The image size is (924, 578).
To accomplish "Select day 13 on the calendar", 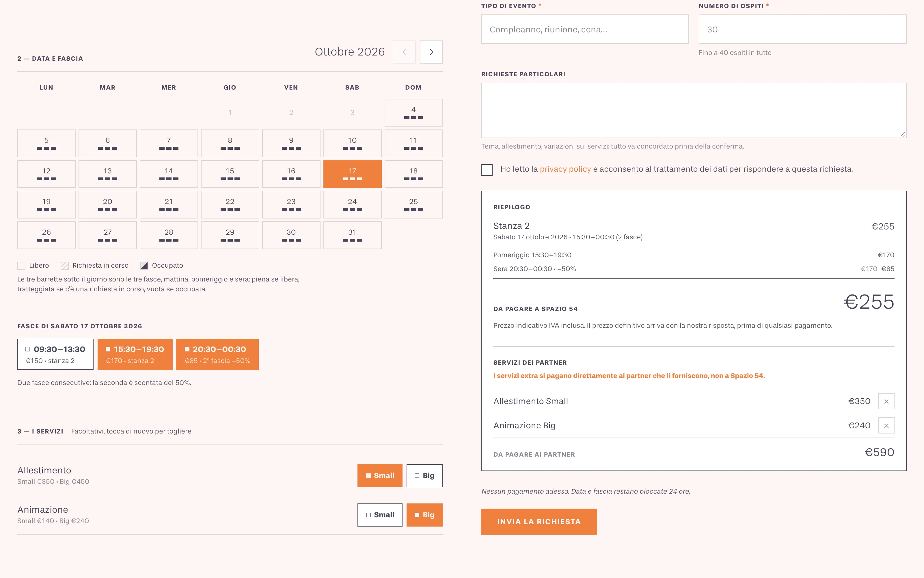I will click(x=108, y=174).
